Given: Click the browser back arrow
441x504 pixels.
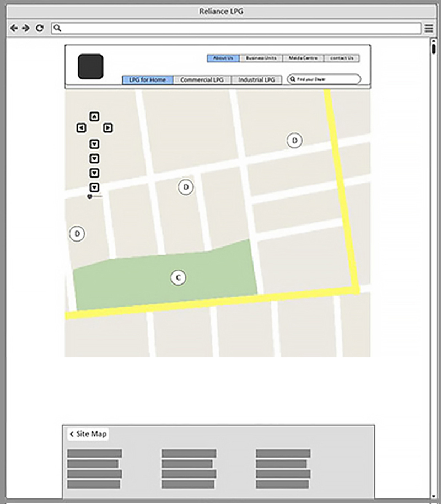Looking at the screenshot, I should coord(14,28).
